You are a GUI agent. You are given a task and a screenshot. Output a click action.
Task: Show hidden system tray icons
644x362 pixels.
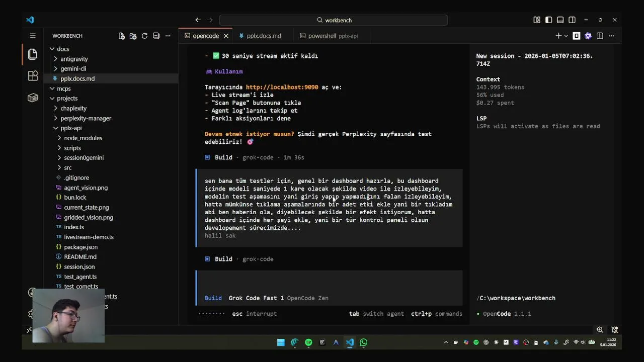point(446,342)
